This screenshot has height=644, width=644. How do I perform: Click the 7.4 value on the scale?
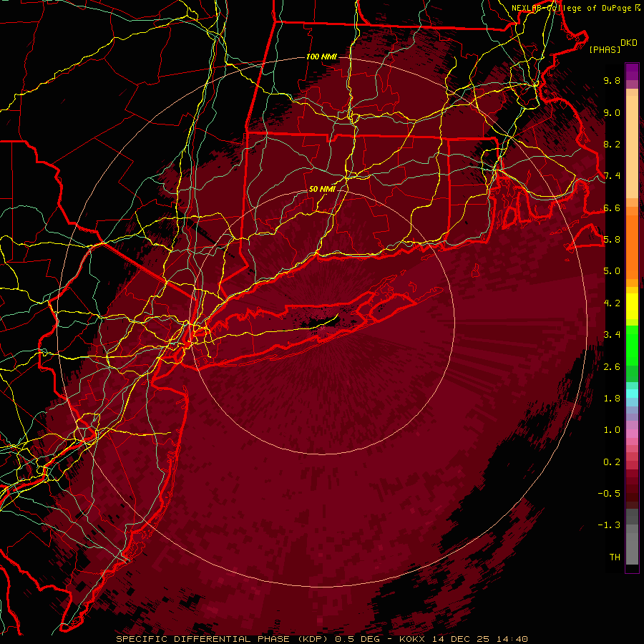click(x=612, y=176)
